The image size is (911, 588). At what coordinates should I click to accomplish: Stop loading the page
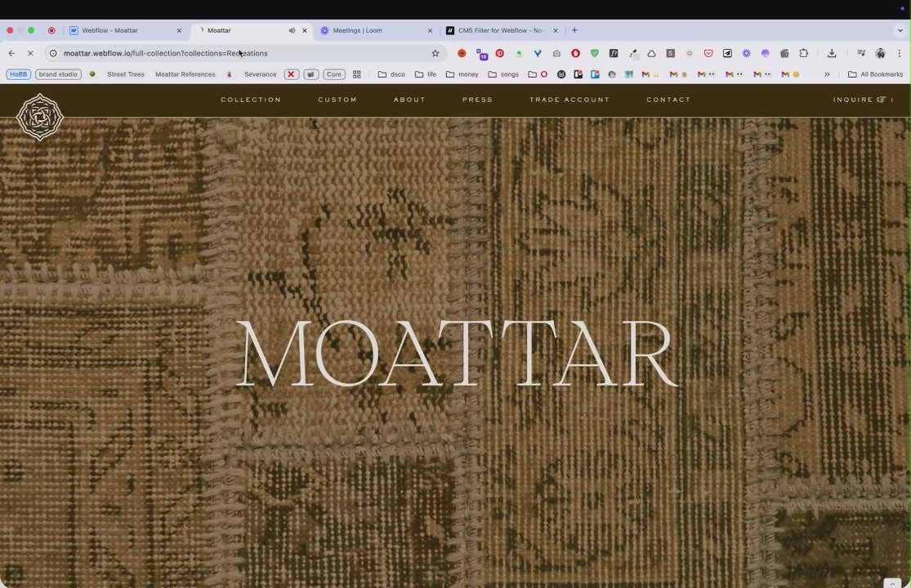[31, 53]
